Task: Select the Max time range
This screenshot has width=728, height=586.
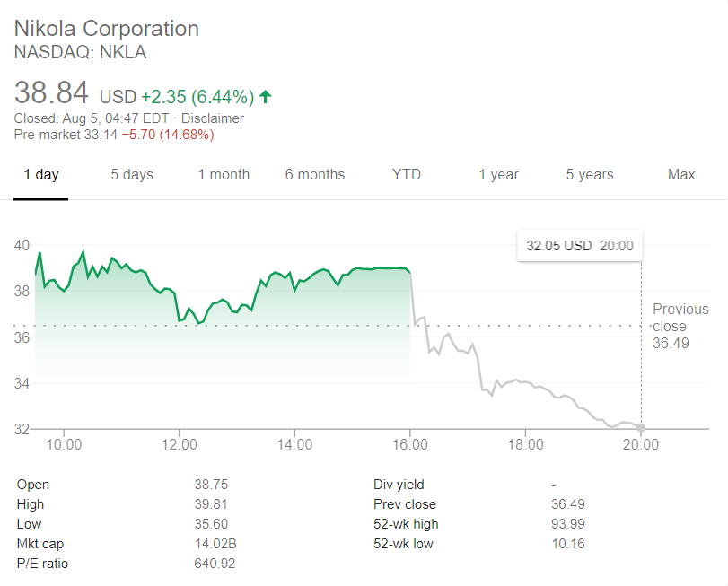Action: [x=680, y=175]
